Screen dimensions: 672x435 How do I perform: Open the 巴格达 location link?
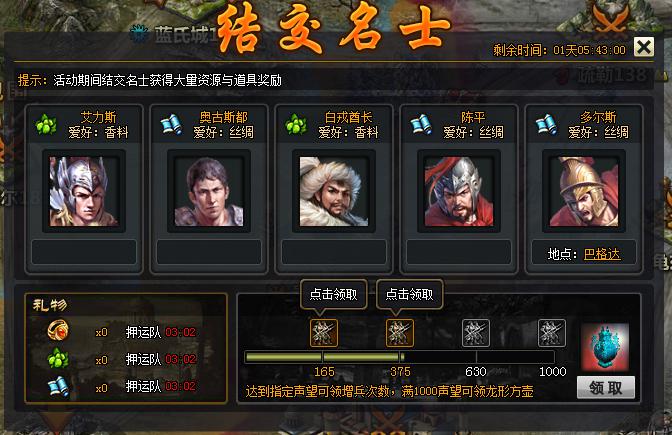pos(602,254)
